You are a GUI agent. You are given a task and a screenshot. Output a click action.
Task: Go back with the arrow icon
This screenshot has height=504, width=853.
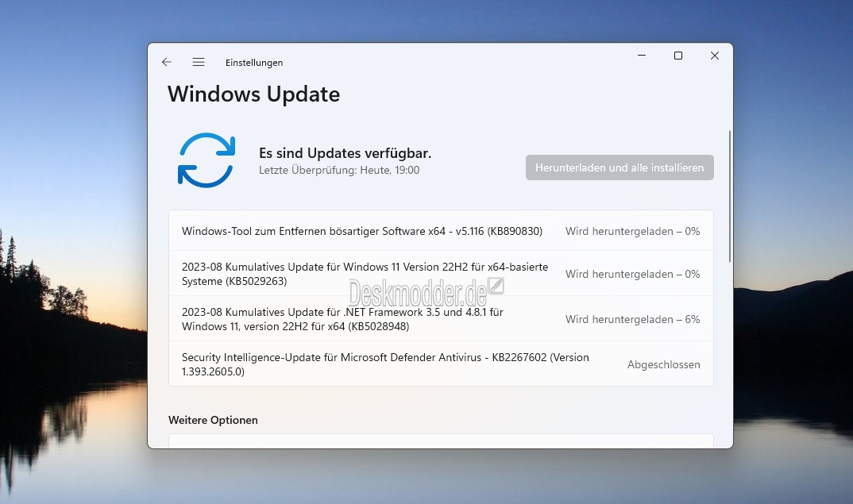(167, 62)
